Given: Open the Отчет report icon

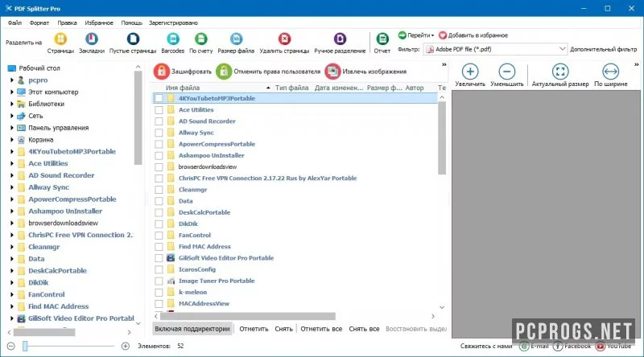Looking at the screenshot, I should (x=382, y=39).
